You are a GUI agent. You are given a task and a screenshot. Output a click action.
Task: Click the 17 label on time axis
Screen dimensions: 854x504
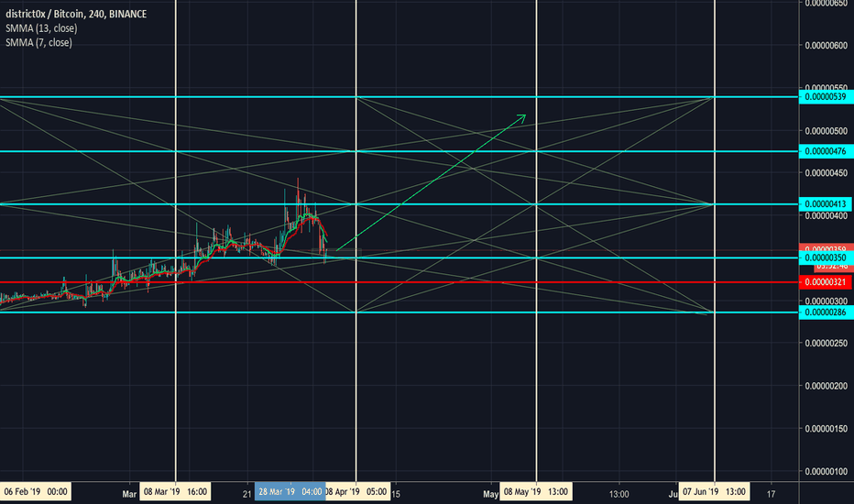click(771, 494)
